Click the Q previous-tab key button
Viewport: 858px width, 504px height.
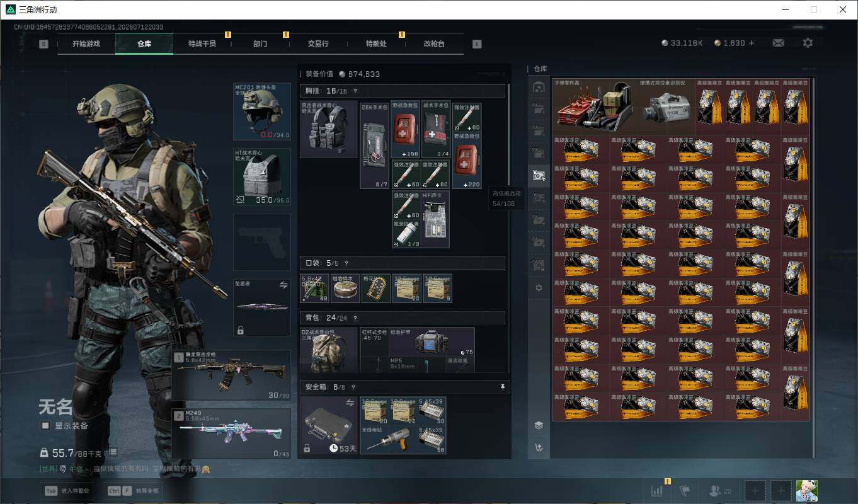(43, 44)
